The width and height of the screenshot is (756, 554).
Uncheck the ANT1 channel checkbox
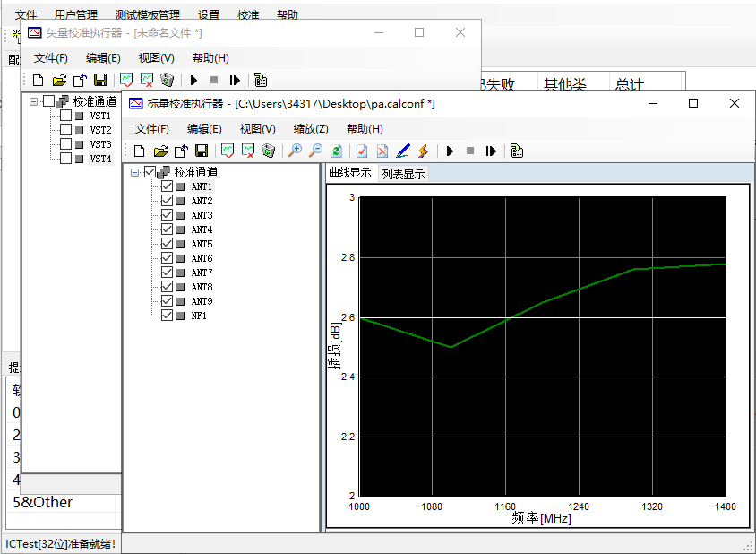click(167, 186)
